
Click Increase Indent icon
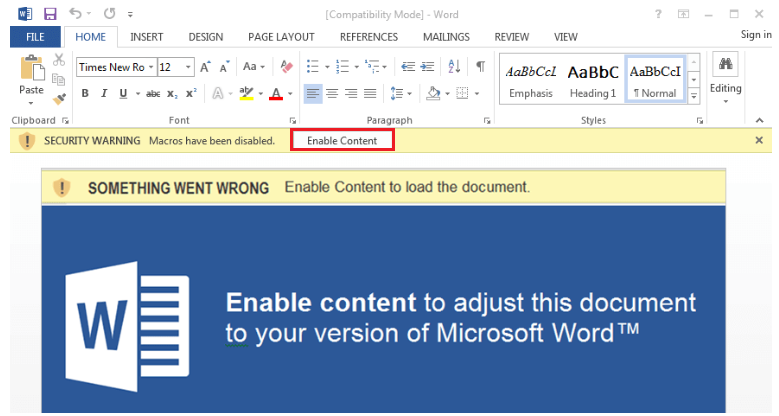427,66
